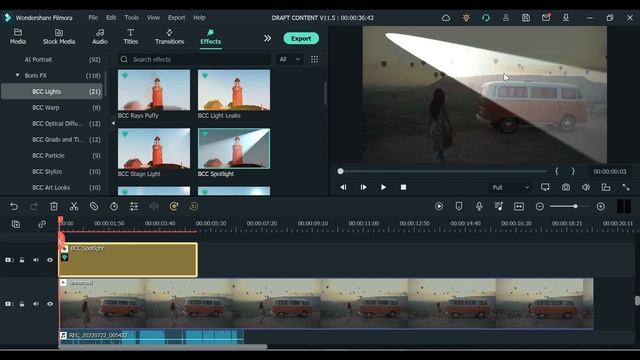Take a snapshot with camera icon
Screen dimensions: 640x360
pyautogui.click(x=566, y=187)
